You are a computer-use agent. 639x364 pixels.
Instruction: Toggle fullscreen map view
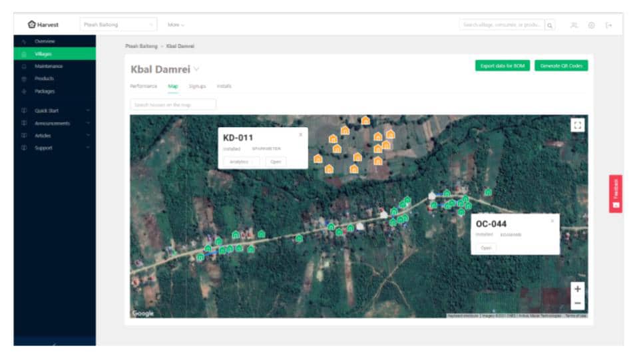[x=577, y=124]
